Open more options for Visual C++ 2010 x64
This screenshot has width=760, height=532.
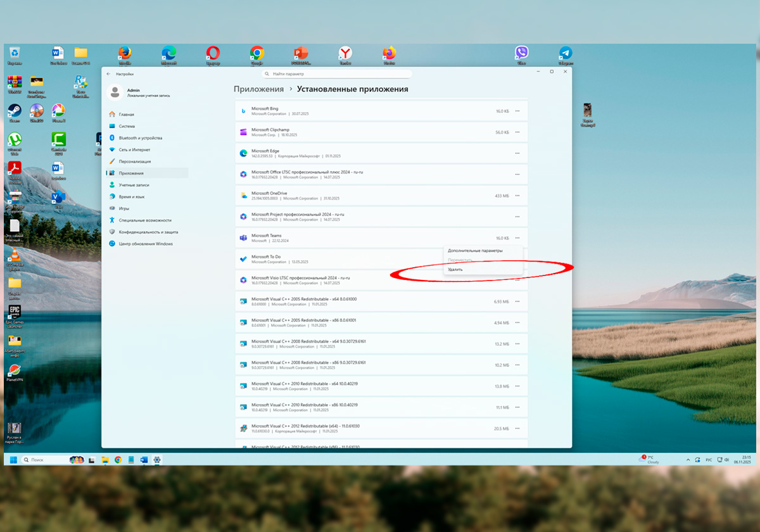point(517,386)
